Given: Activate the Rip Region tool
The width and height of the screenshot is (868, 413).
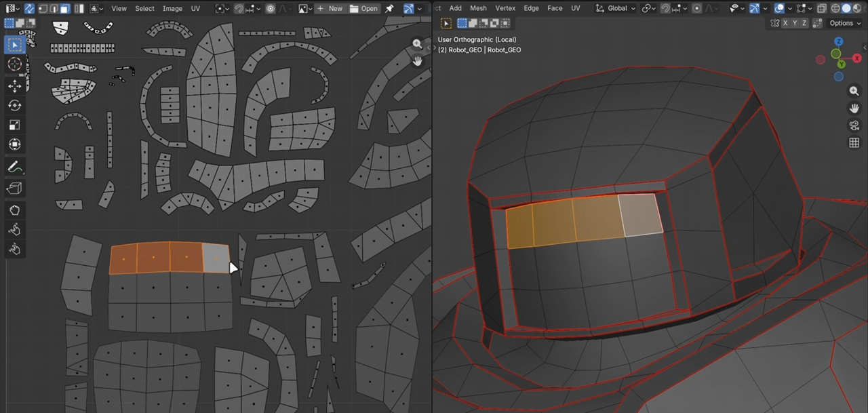Looking at the screenshot, I should coord(14,188).
